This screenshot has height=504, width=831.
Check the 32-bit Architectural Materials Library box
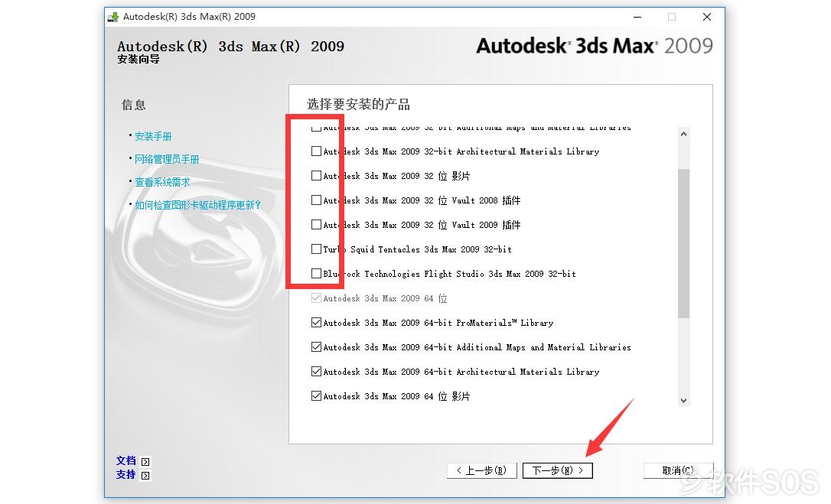[x=316, y=151]
